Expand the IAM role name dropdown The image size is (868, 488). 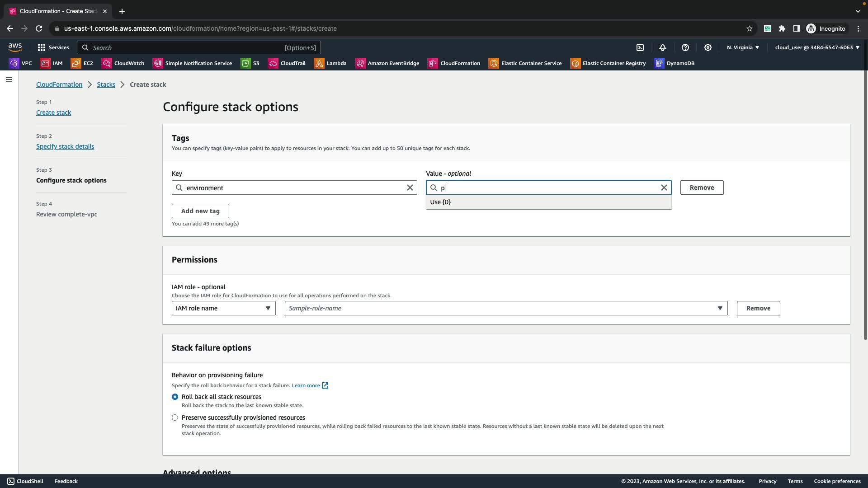[223, 308]
